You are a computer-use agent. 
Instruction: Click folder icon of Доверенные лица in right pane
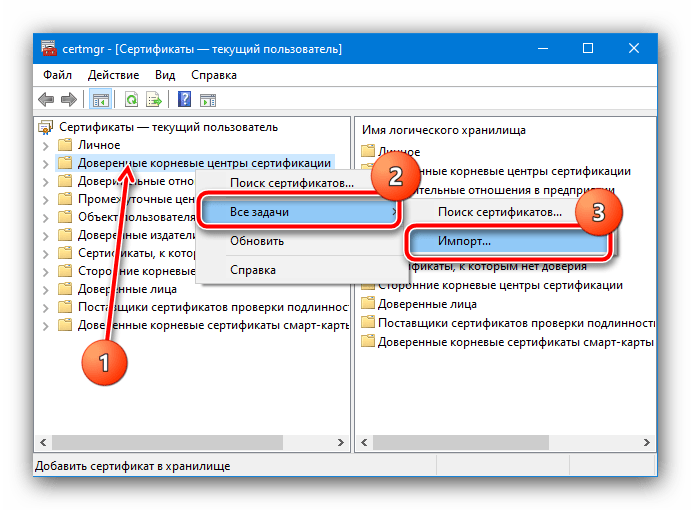[368, 303]
